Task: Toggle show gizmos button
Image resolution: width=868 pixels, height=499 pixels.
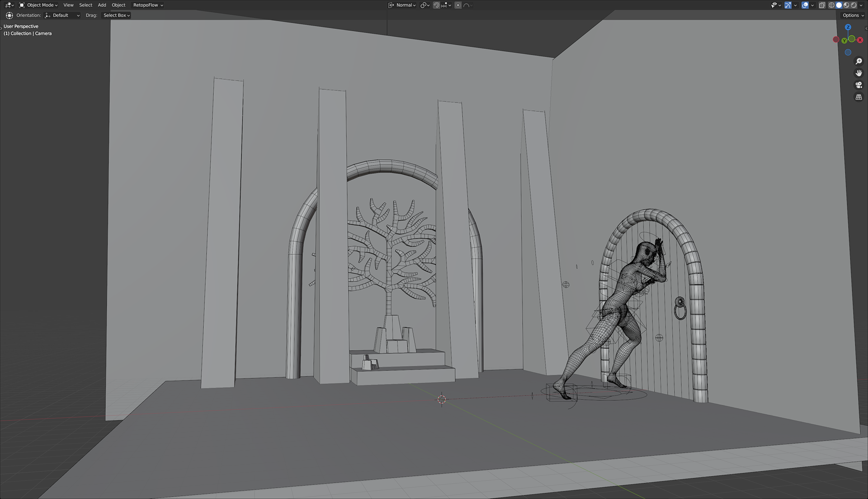Action: tap(788, 5)
